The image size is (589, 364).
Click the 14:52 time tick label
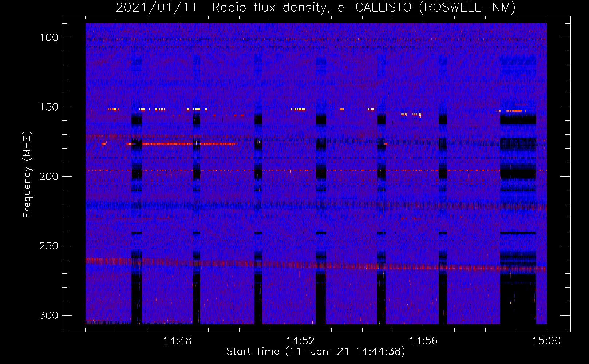(300, 341)
